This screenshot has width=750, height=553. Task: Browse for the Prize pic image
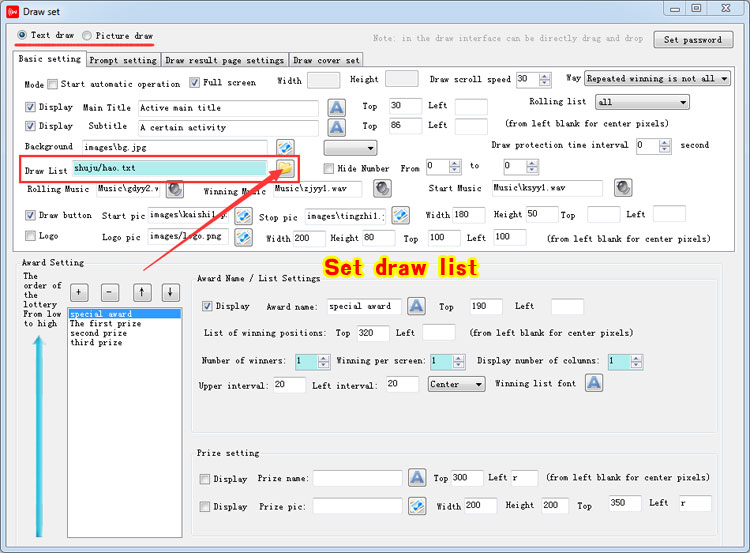pyautogui.click(x=417, y=507)
